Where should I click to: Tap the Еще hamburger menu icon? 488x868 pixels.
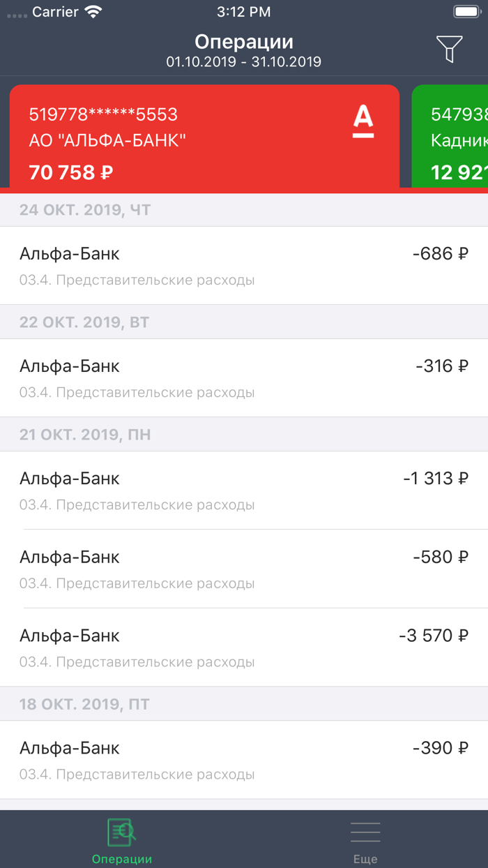365,832
